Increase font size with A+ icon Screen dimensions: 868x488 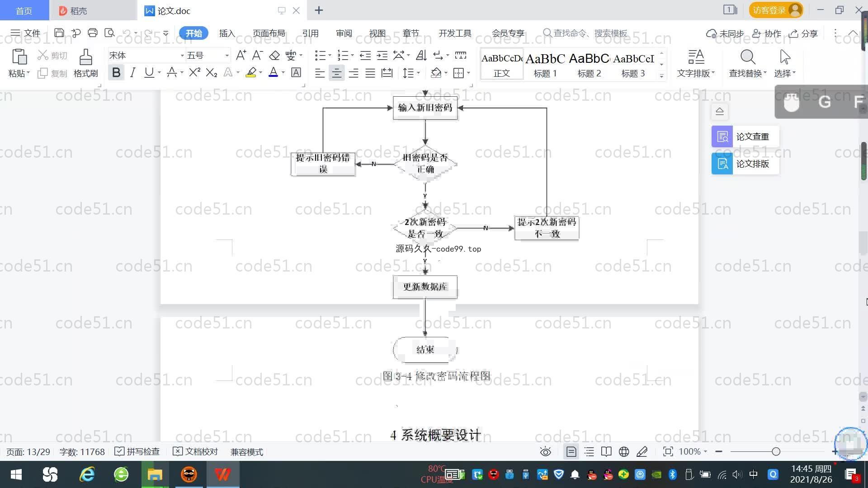pyautogui.click(x=241, y=55)
